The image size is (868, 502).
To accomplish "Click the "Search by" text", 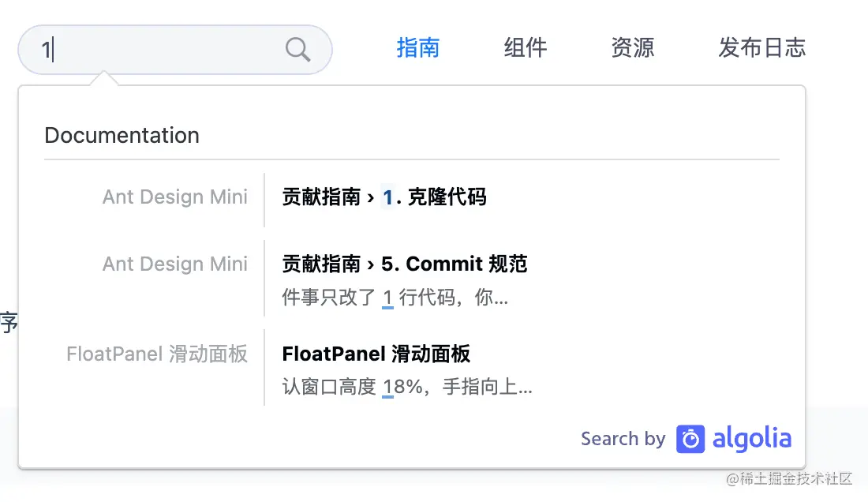I will (623, 439).
